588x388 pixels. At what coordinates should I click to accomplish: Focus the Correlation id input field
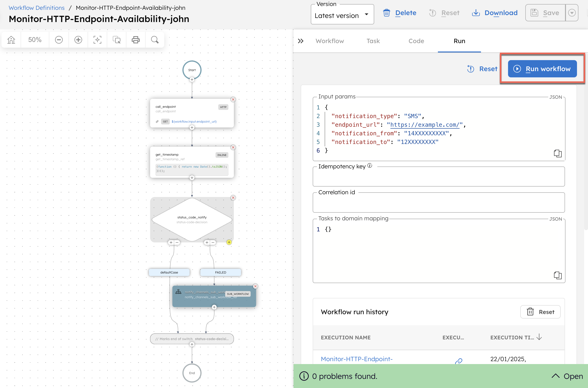439,203
